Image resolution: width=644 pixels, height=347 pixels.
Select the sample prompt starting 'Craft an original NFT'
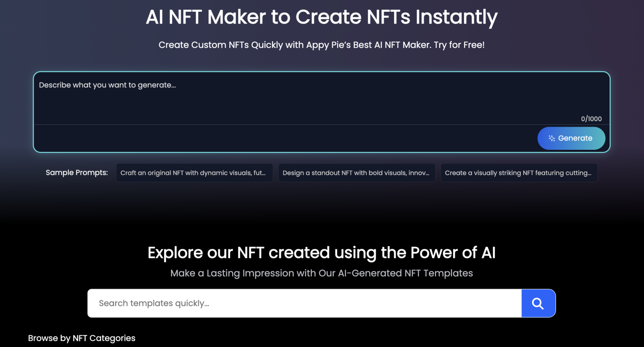194,172
